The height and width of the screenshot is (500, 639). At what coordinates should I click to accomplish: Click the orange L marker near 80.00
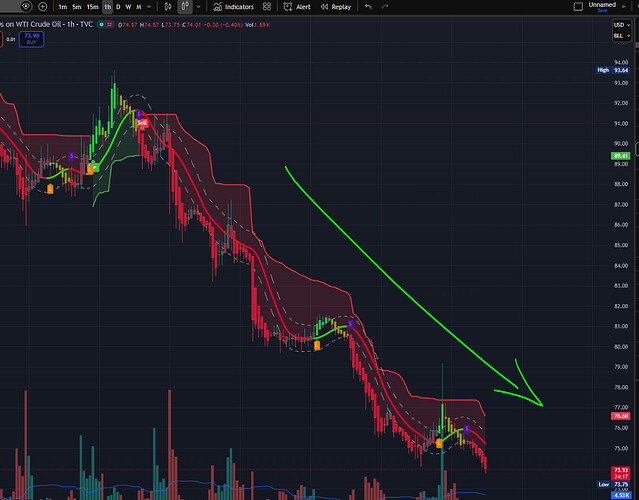click(x=317, y=346)
